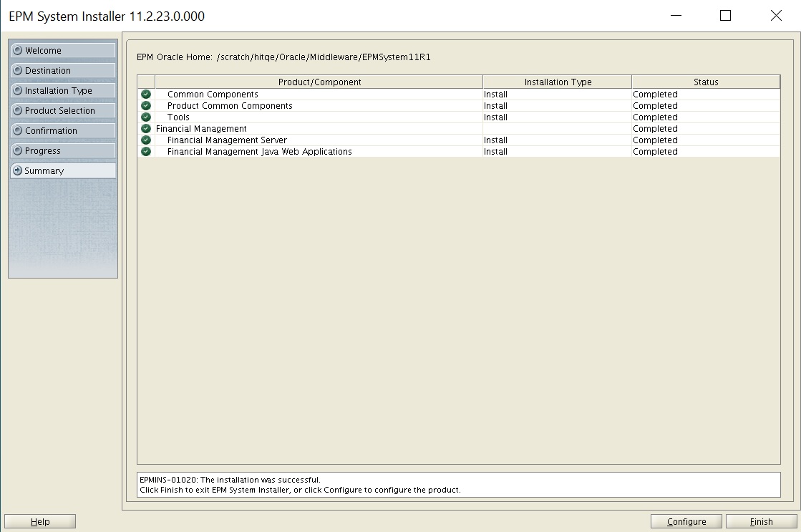The width and height of the screenshot is (801, 532).
Task: Click the Destination step bullet icon
Action: tap(18, 70)
